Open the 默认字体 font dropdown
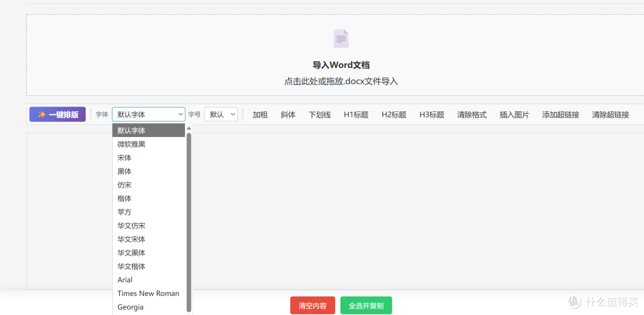Image resolution: width=644 pixels, height=315 pixels. (148, 114)
